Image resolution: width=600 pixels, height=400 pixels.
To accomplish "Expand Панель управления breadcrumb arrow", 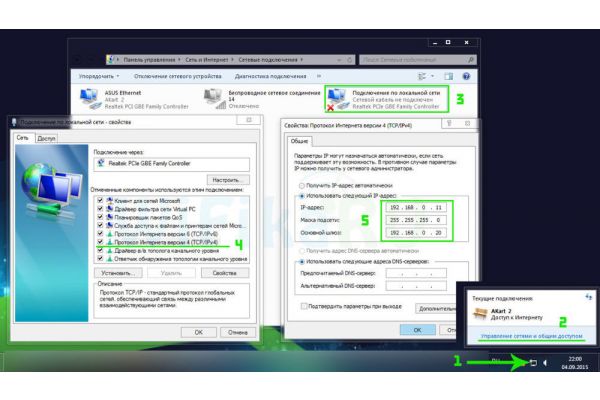I will coord(179,60).
